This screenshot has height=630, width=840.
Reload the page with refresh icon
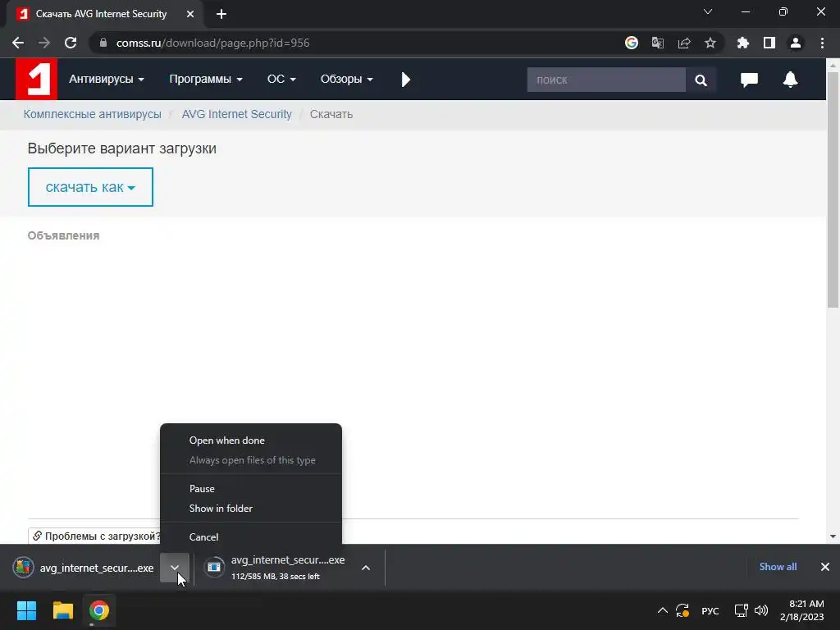coord(71,43)
